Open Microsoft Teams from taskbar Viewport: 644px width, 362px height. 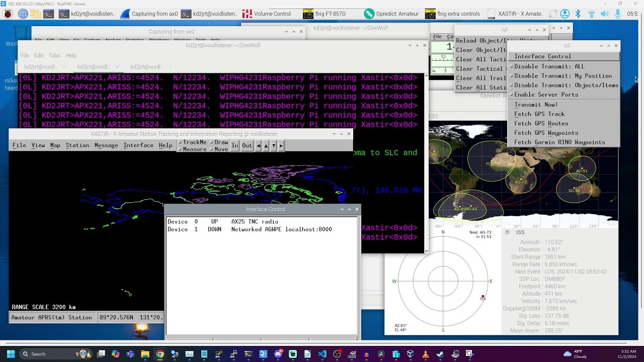(x=130, y=354)
